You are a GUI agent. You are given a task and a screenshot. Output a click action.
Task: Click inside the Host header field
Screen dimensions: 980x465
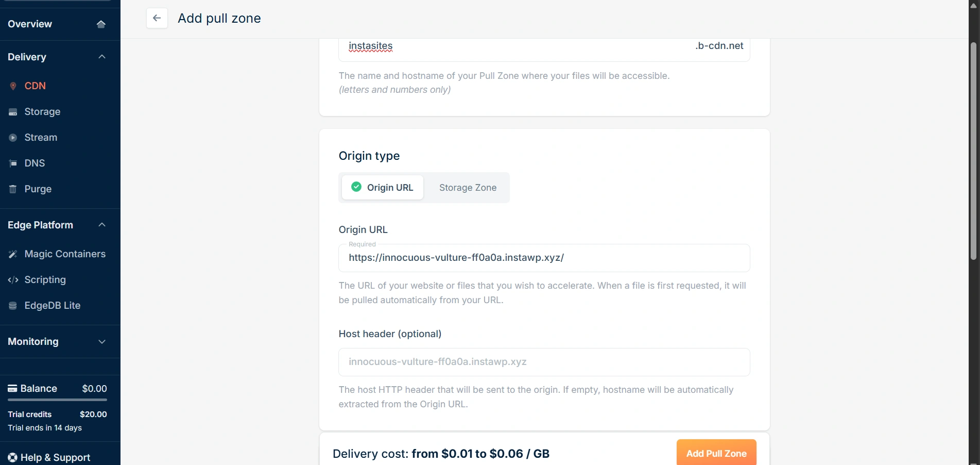(x=544, y=362)
